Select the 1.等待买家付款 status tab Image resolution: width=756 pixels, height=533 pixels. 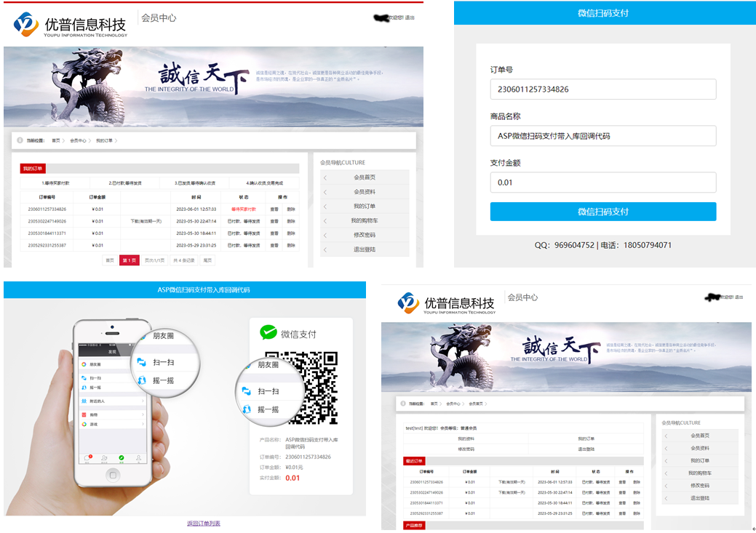click(x=55, y=183)
